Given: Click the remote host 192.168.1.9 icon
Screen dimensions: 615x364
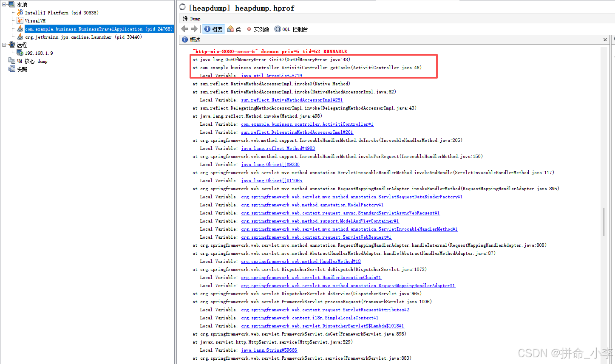Looking at the screenshot, I should pos(20,53).
